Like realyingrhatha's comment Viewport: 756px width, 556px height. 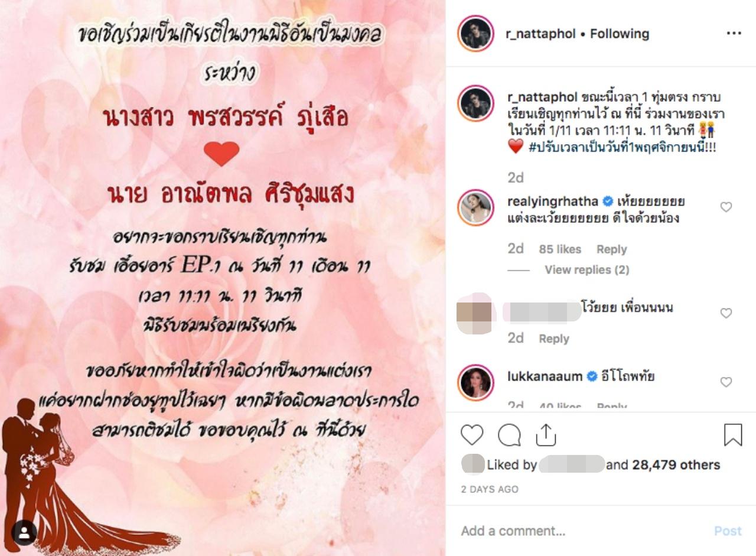(x=726, y=207)
